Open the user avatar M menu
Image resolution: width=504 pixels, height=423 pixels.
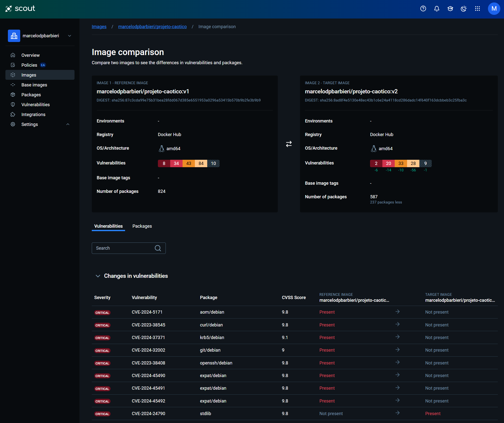point(494,9)
